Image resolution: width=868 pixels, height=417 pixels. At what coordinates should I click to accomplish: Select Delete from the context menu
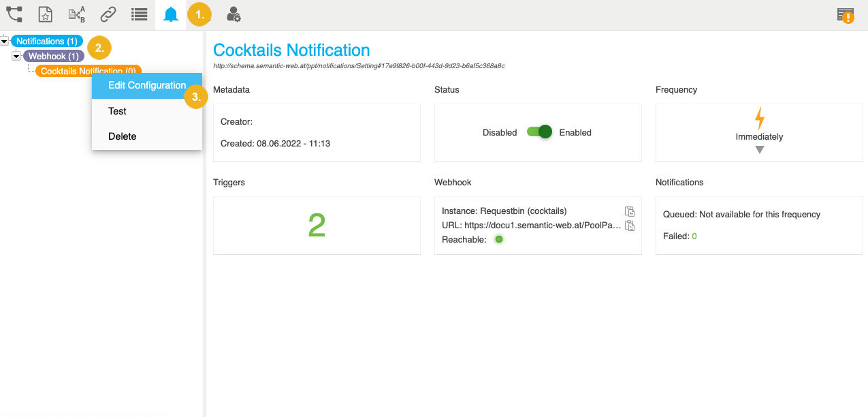pos(122,136)
